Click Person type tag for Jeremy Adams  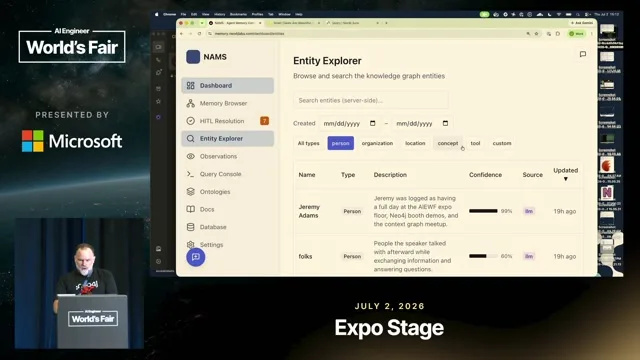coord(352,211)
